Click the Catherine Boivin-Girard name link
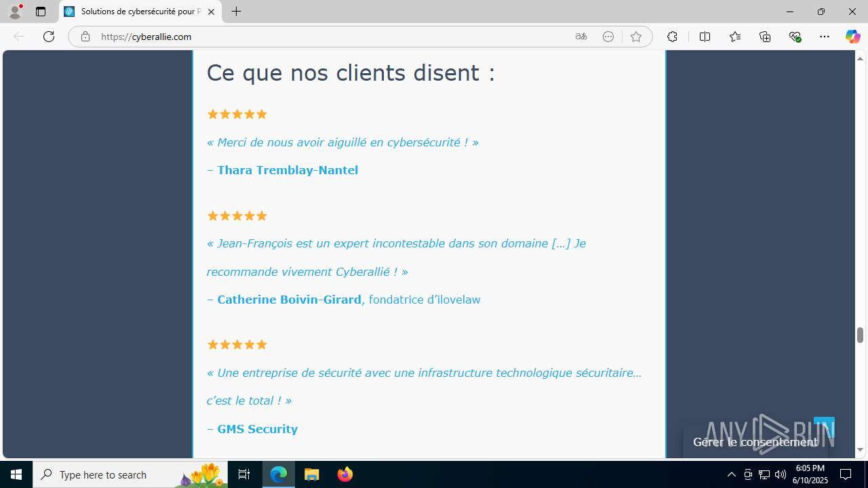 289,300
